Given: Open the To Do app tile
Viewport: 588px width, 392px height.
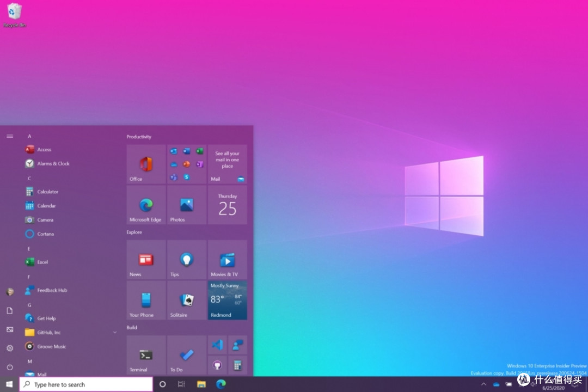Looking at the screenshot, I should coord(186,355).
